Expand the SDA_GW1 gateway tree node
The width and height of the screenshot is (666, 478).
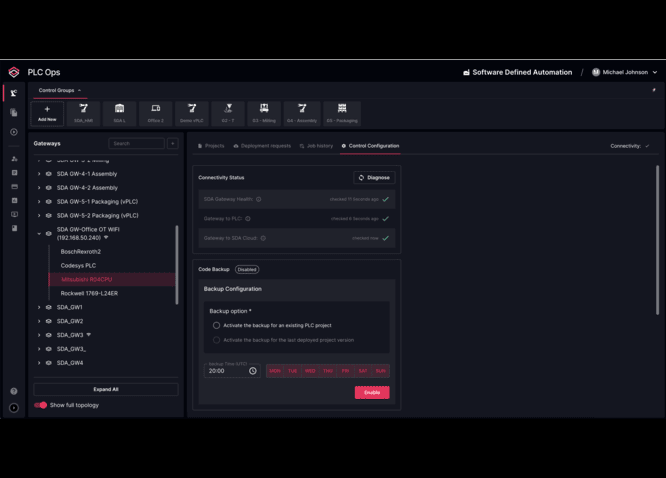(x=39, y=308)
